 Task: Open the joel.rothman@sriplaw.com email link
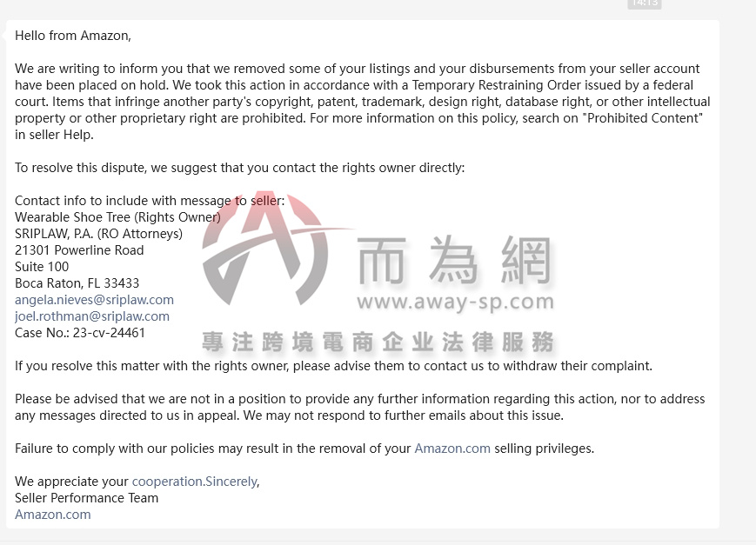click(x=92, y=316)
